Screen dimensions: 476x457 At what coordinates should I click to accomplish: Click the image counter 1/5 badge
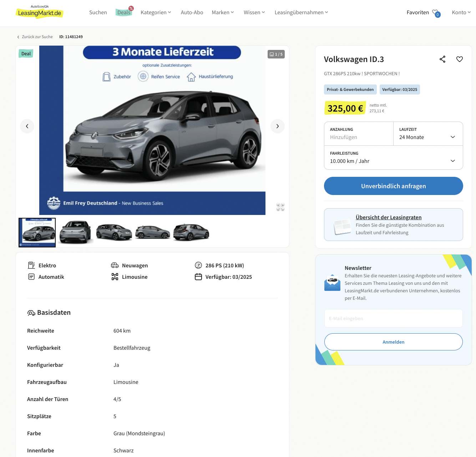tap(276, 54)
